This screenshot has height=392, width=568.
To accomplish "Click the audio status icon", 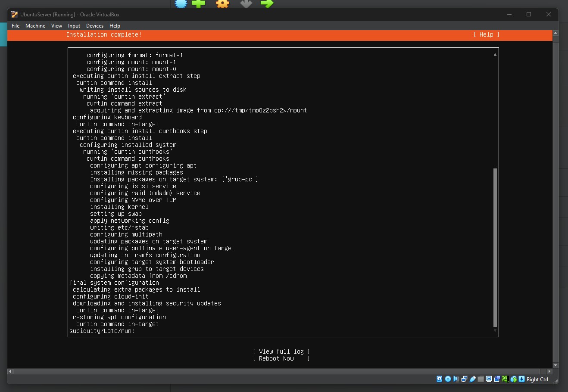I will point(456,379).
